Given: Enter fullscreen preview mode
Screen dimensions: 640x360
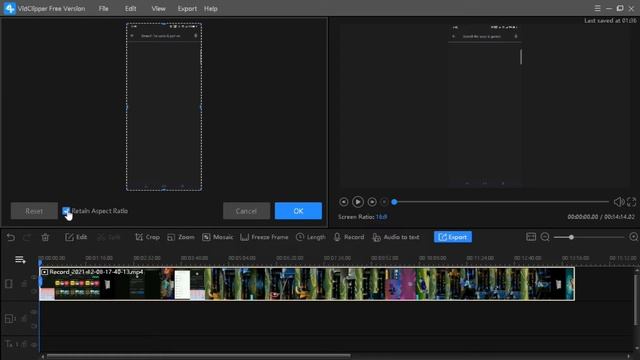Looking at the screenshot, I should (x=631, y=202).
